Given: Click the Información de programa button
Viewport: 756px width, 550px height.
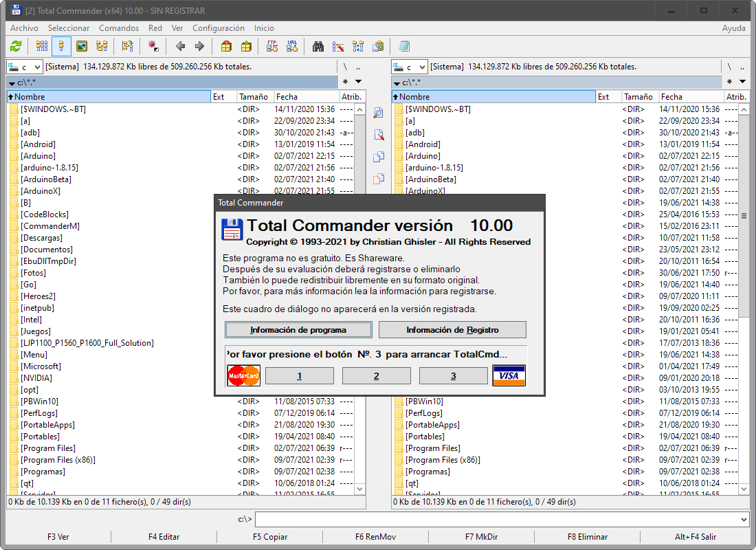Looking at the screenshot, I should pos(298,330).
